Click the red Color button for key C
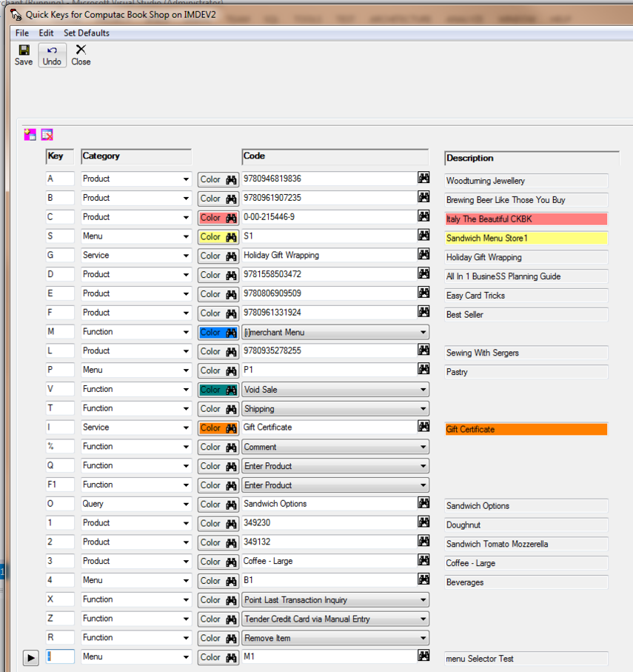The image size is (633, 672). click(218, 218)
